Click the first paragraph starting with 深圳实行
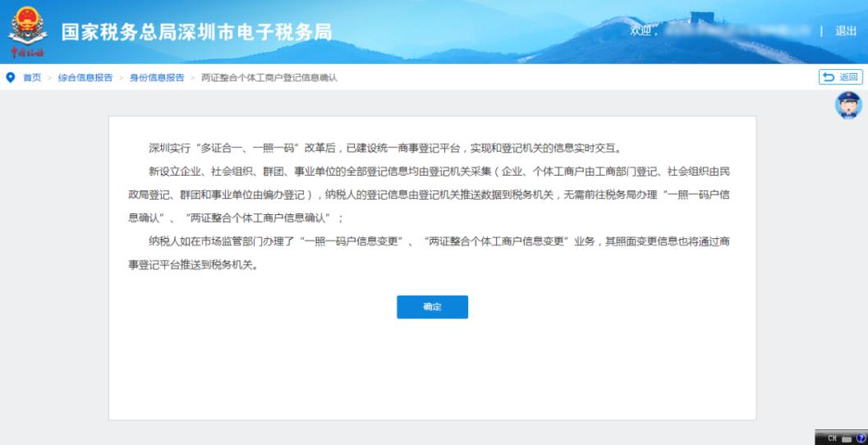Screen dimensions: 868x445 click(385, 149)
